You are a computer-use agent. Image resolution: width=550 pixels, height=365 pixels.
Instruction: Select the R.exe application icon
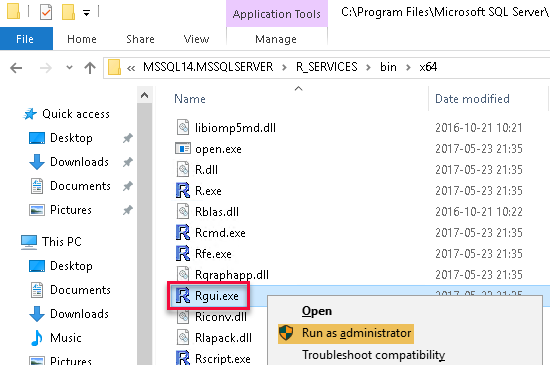(x=182, y=190)
